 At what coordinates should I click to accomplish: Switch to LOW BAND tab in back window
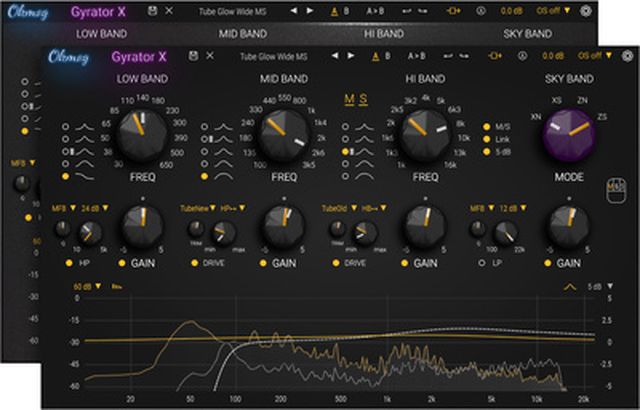pos(101,33)
